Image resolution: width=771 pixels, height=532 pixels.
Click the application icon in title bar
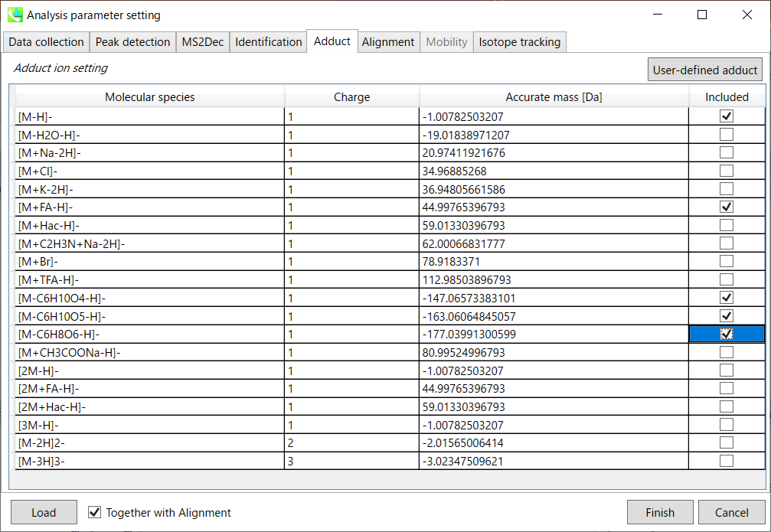15,15
